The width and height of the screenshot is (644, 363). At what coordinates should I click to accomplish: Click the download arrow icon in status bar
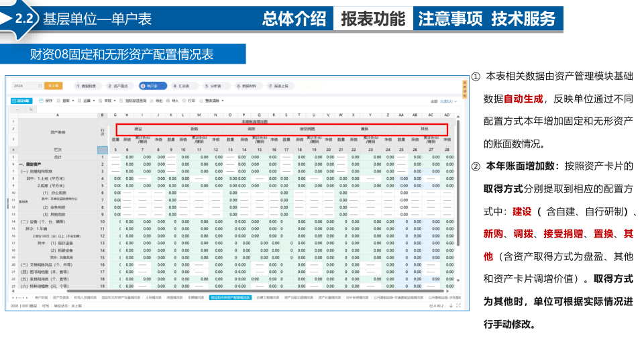click(x=451, y=305)
